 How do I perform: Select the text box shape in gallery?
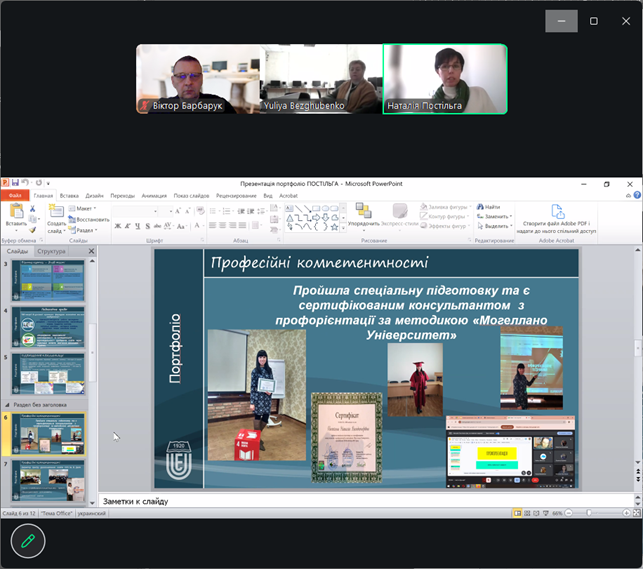tap(289, 208)
